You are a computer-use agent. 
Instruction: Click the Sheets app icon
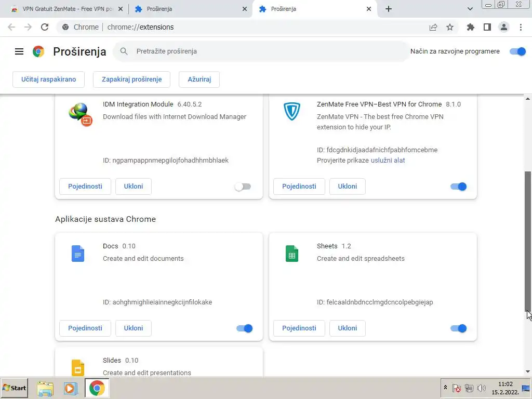[292, 254]
